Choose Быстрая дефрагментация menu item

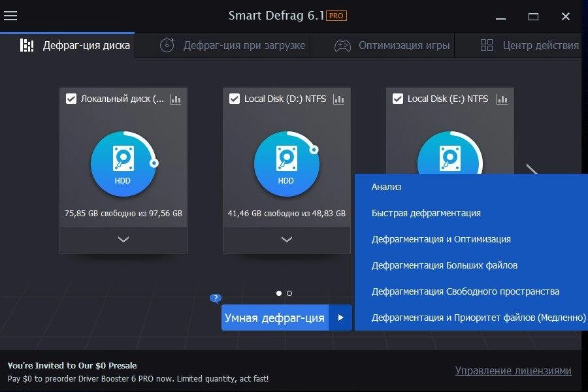pos(471,213)
